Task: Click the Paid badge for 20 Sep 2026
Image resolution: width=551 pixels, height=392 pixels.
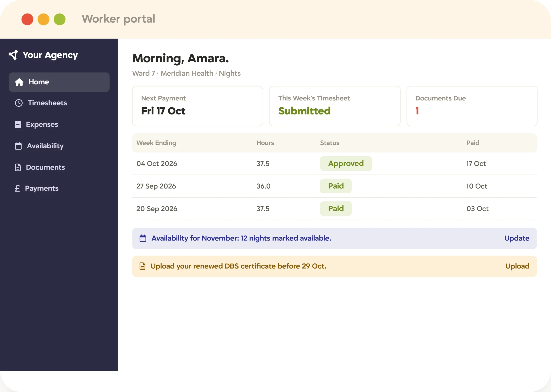Action: 336,208
